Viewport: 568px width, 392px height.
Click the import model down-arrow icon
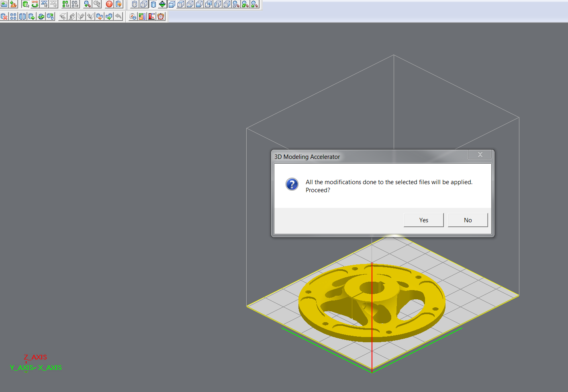[x=14, y=4]
